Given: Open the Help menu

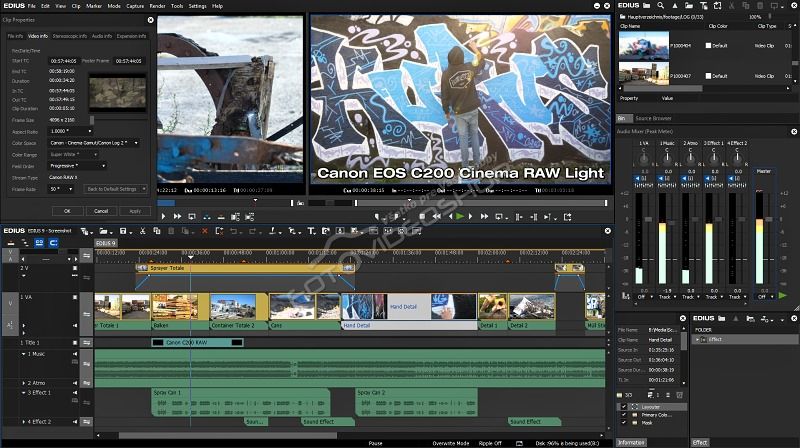Looking at the screenshot, I should coord(217,6).
